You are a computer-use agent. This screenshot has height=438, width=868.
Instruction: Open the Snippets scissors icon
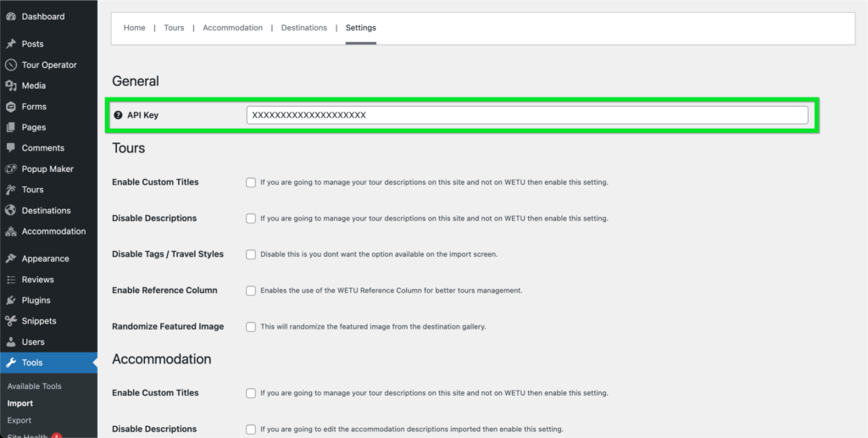[10, 321]
